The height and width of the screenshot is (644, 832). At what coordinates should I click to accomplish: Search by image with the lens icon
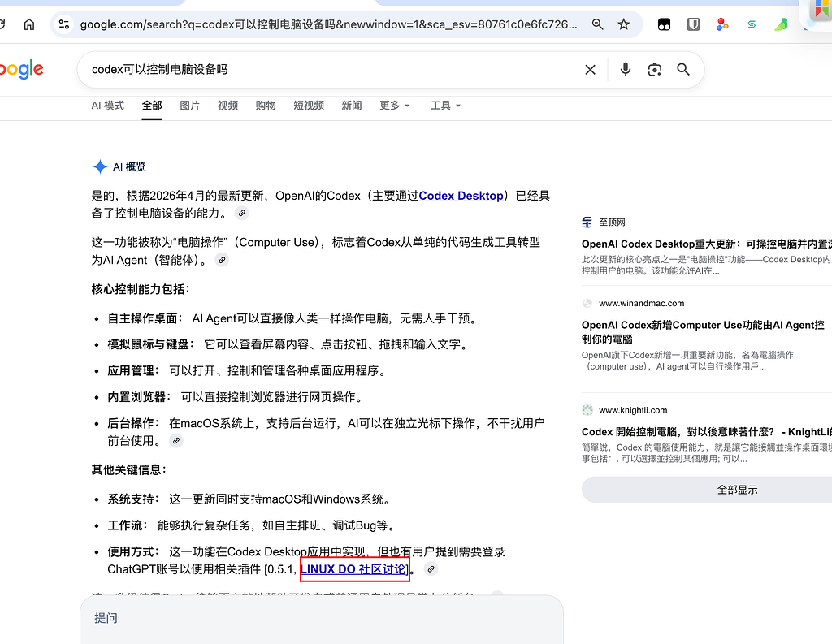coord(655,70)
